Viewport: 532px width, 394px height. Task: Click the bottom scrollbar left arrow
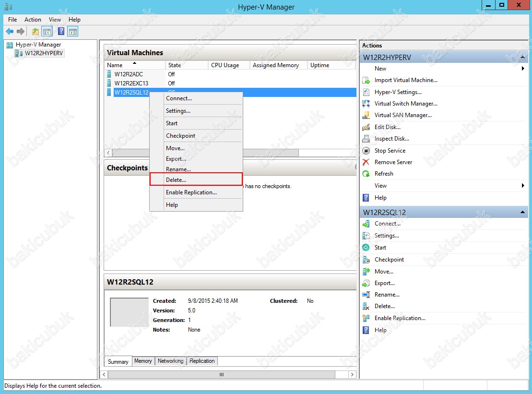104,375
